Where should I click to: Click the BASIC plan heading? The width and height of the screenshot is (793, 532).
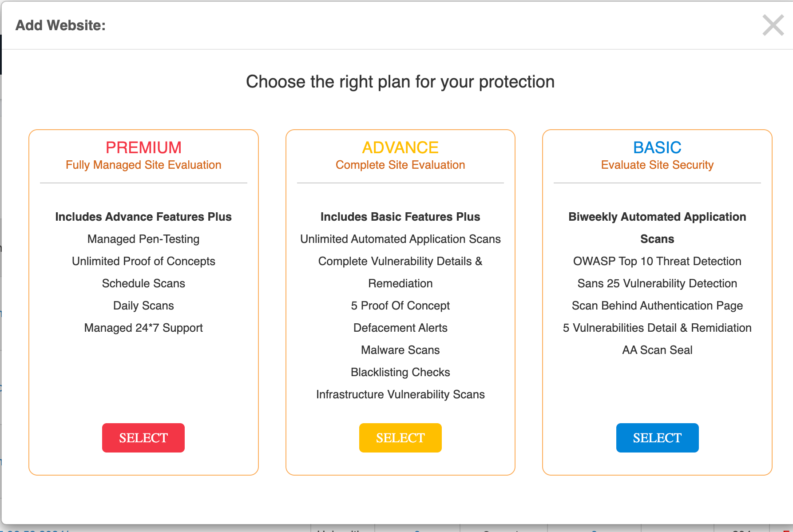coord(657,147)
